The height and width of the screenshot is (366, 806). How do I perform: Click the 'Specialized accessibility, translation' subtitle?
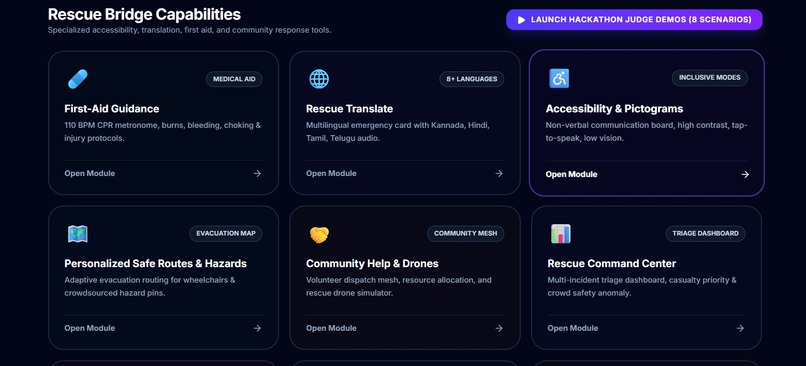point(190,30)
